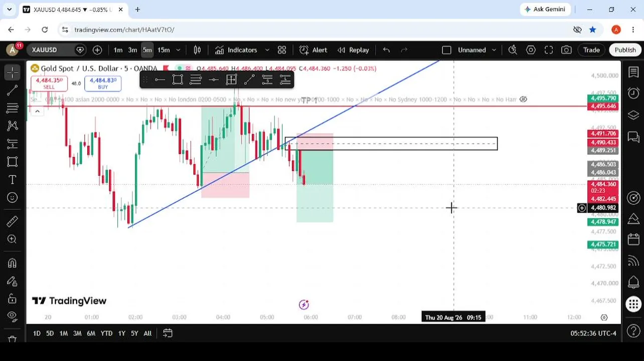Image resolution: width=644 pixels, height=361 pixels.
Task: Collapse the indicator legend chevron
Action: (37, 111)
